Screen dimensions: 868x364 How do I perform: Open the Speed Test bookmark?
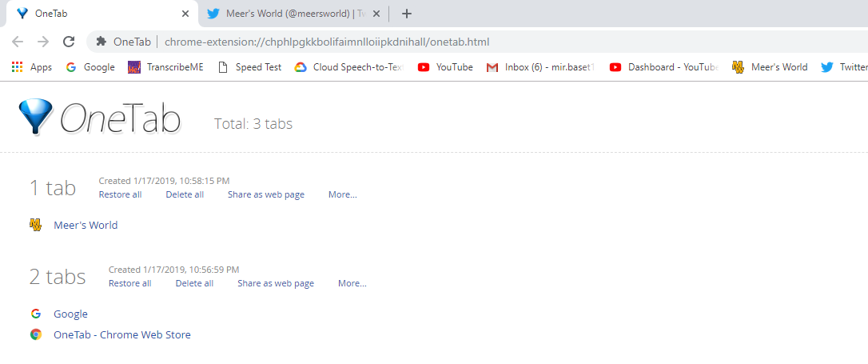[x=249, y=67]
